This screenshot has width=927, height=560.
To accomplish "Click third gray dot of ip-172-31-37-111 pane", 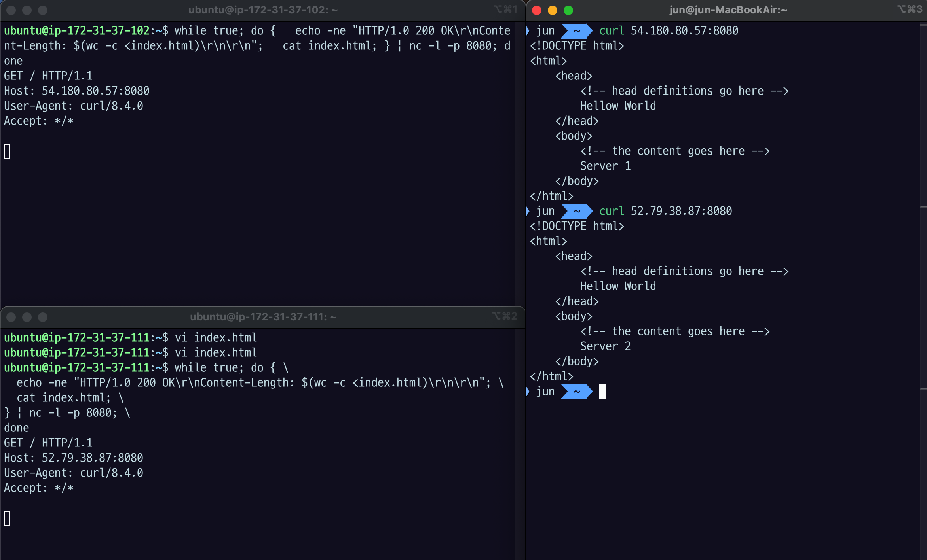I will 43,317.
